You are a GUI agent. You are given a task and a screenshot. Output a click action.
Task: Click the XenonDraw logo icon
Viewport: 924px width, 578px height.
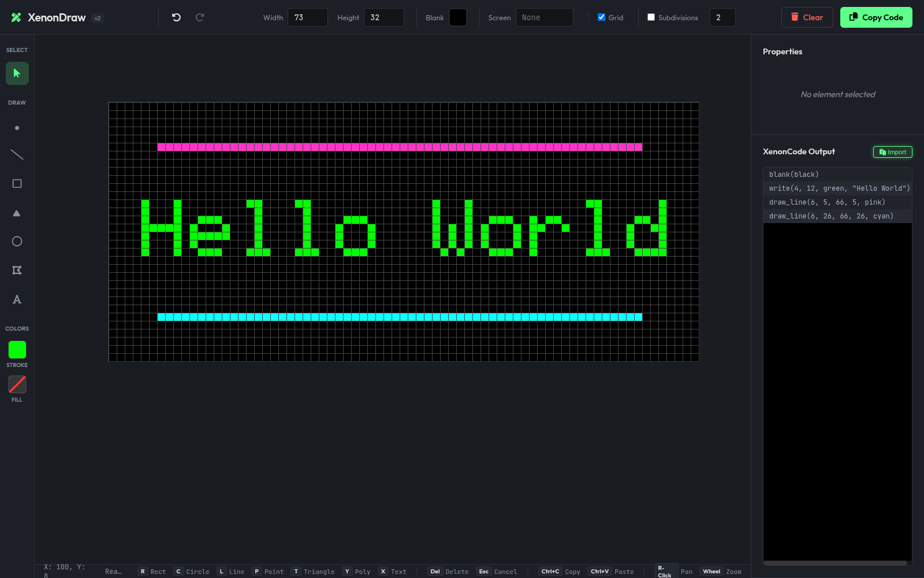coord(16,17)
